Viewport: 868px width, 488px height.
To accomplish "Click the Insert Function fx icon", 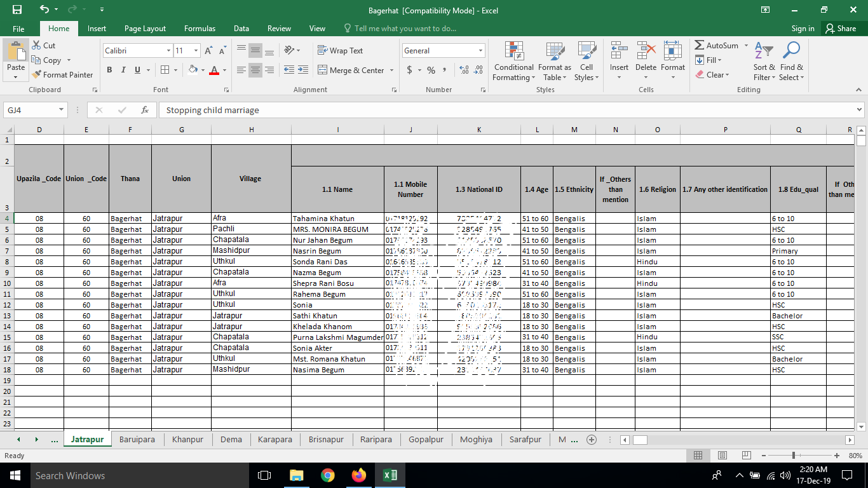I will coord(145,110).
